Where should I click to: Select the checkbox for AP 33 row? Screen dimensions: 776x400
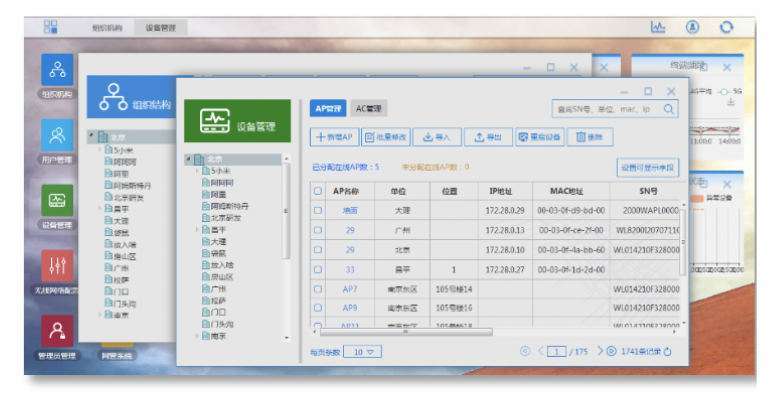pos(318,269)
